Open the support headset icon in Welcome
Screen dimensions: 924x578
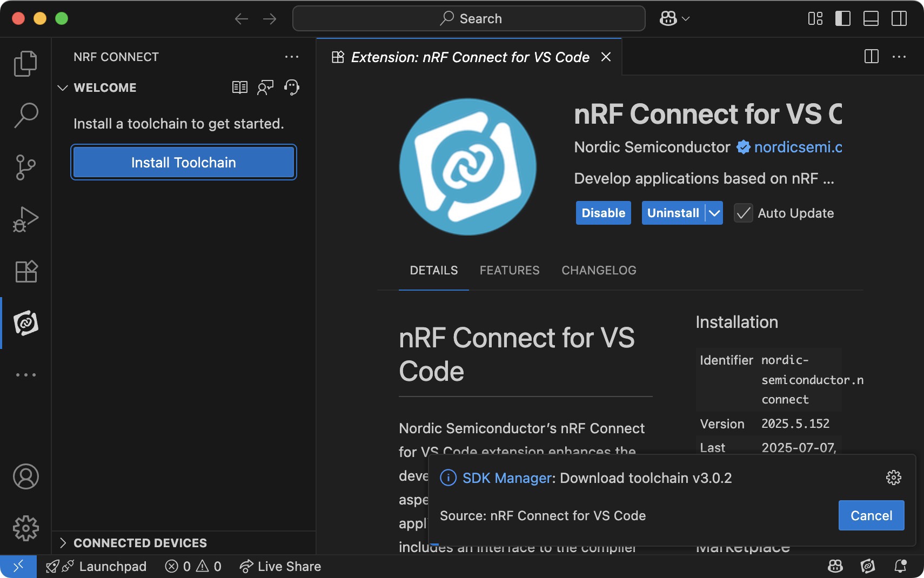[x=292, y=88]
